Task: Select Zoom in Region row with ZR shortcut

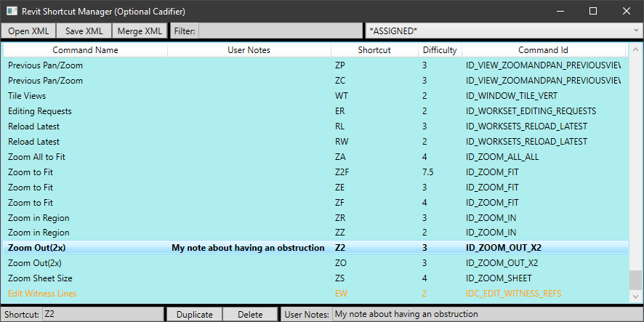Action: 316,217
